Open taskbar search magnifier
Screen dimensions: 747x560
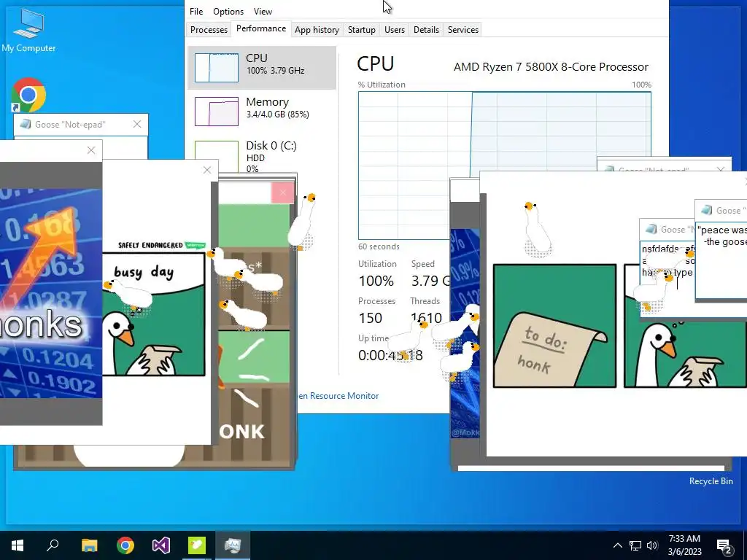click(53, 545)
